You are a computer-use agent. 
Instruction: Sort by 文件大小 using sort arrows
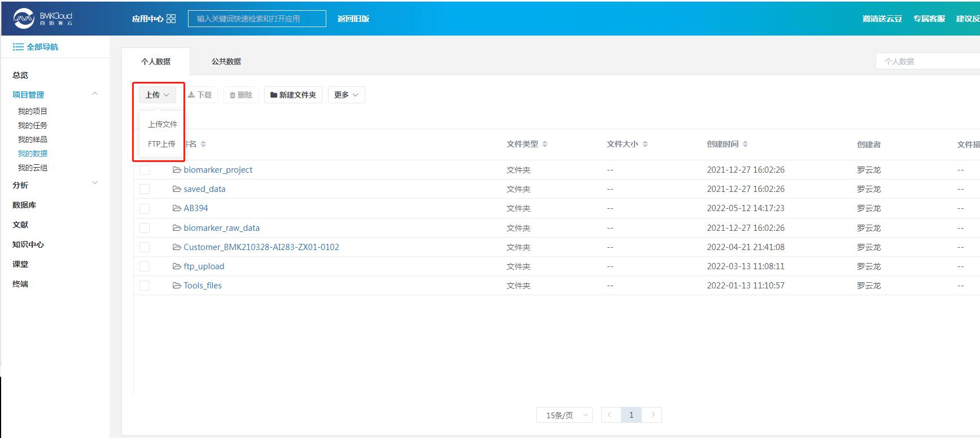click(x=645, y=144)
